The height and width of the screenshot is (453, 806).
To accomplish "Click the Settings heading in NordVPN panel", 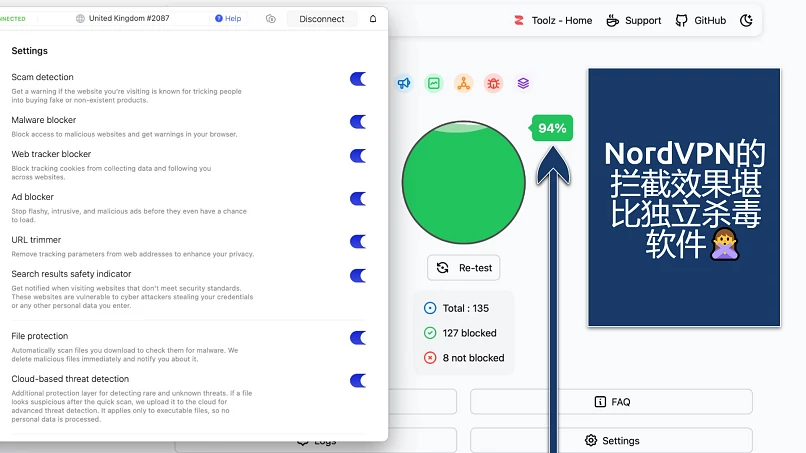I will pyautogui.click(x=29, y=51).
